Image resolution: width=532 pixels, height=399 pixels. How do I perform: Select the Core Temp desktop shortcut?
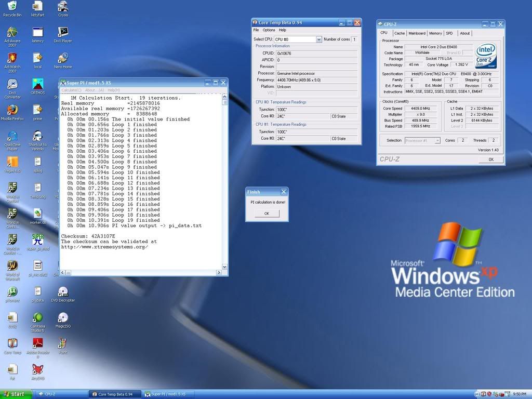point(12,347)
